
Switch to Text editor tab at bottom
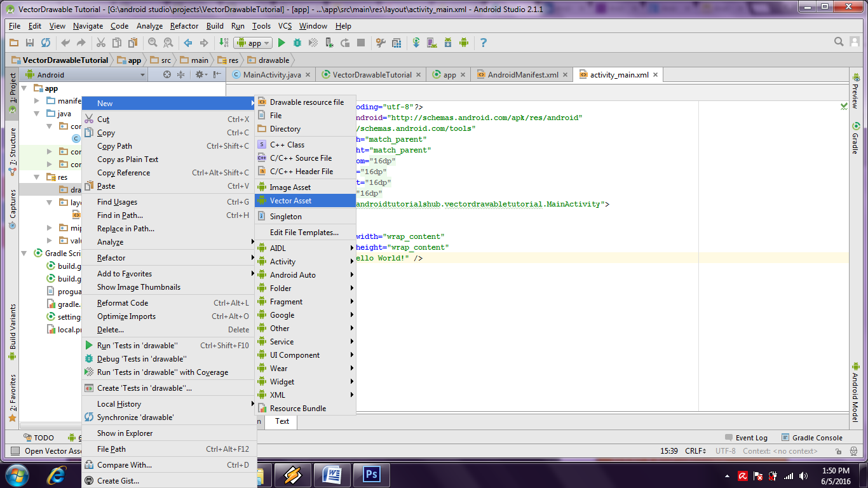(x=282, y=421)
